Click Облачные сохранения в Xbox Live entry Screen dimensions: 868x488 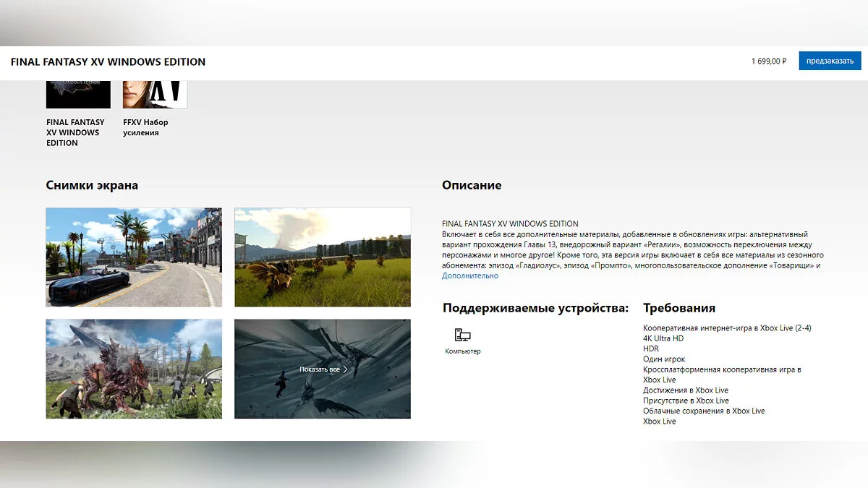coord(704,411)
